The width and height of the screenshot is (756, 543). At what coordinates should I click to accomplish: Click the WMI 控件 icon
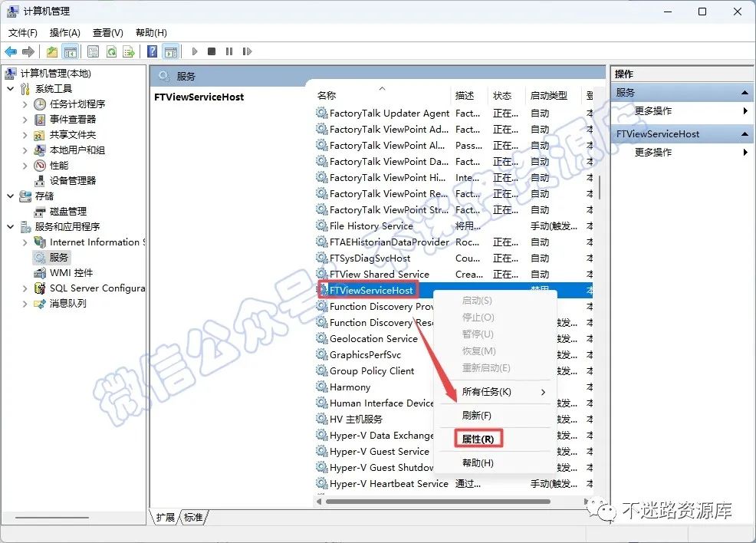click(x=40, y=273)
